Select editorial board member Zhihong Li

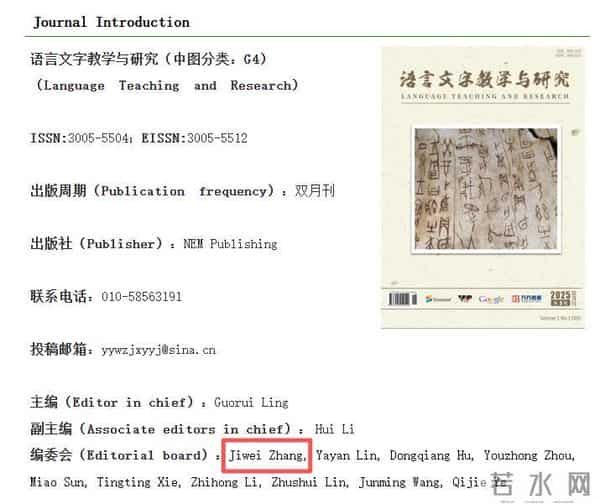point(226,482)
